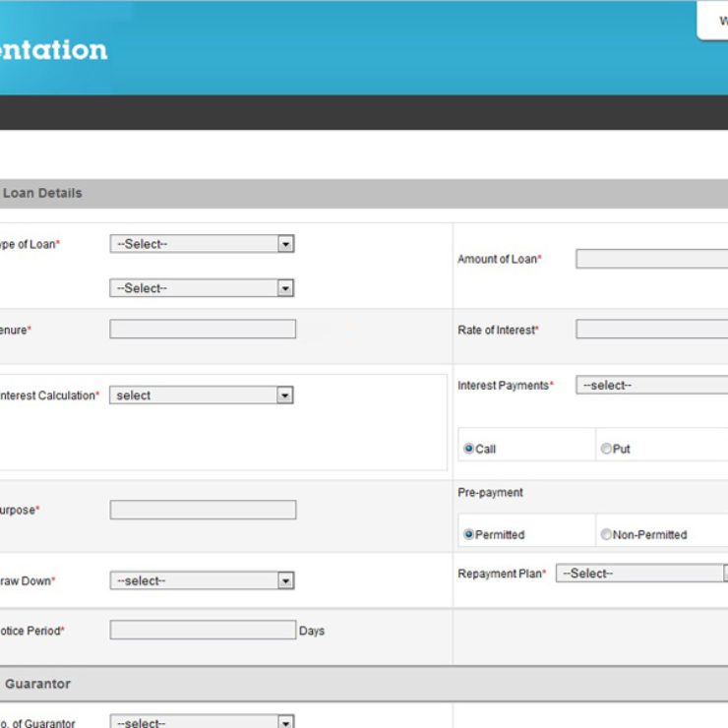The image size is (728, 728).
Task: Click the Guarantor section header
Action: [x=37, y=684]
